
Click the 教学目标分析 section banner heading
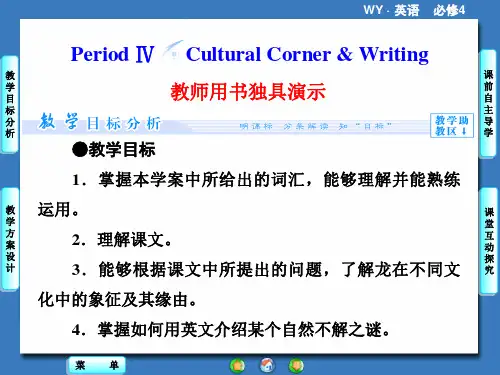click(100, 122)
